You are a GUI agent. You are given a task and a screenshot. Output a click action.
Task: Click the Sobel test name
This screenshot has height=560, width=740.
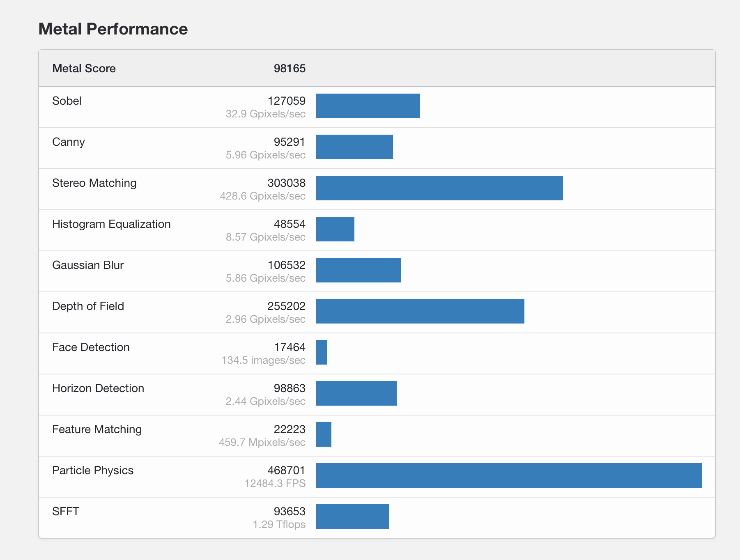coord(67,101)
